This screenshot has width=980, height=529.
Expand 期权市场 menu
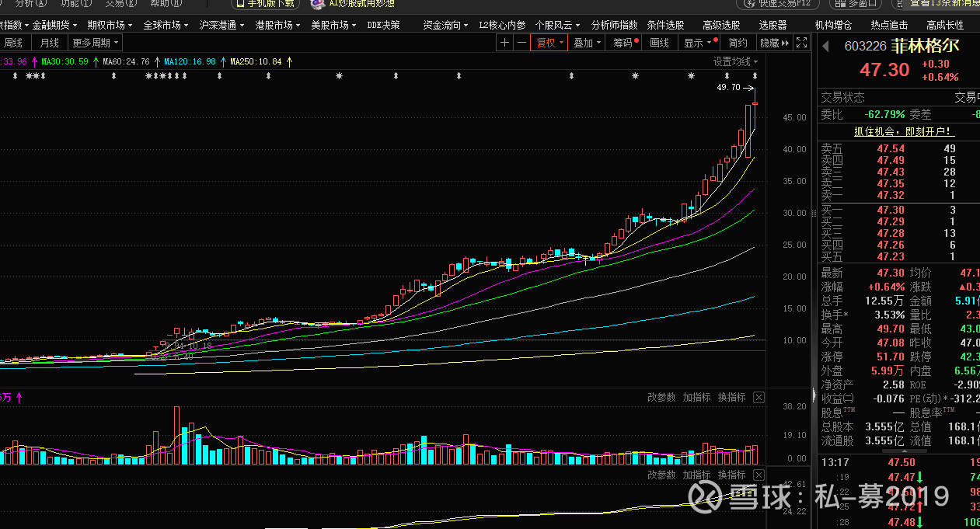pos(110,25)
